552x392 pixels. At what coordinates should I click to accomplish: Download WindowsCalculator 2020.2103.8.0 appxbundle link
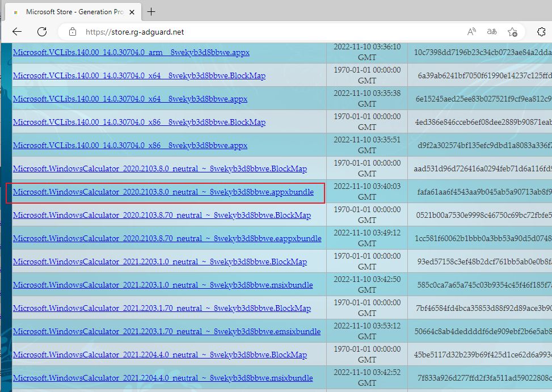(163, 192)
